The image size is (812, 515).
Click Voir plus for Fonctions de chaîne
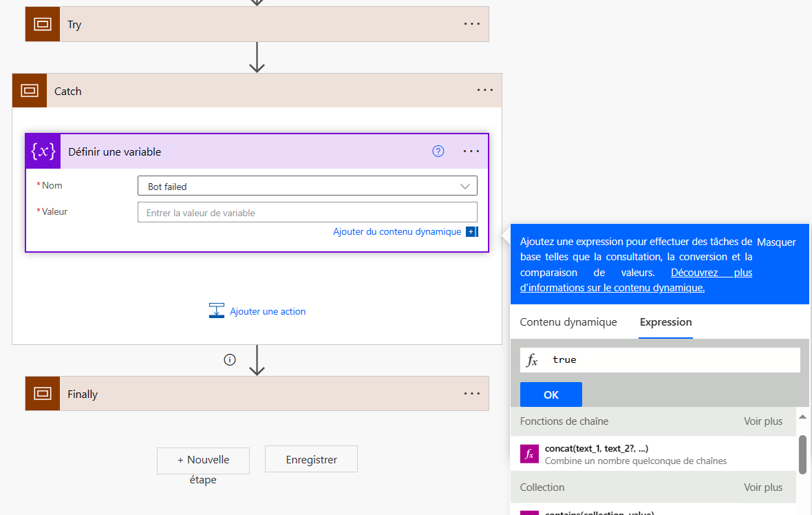coord(763,421)
